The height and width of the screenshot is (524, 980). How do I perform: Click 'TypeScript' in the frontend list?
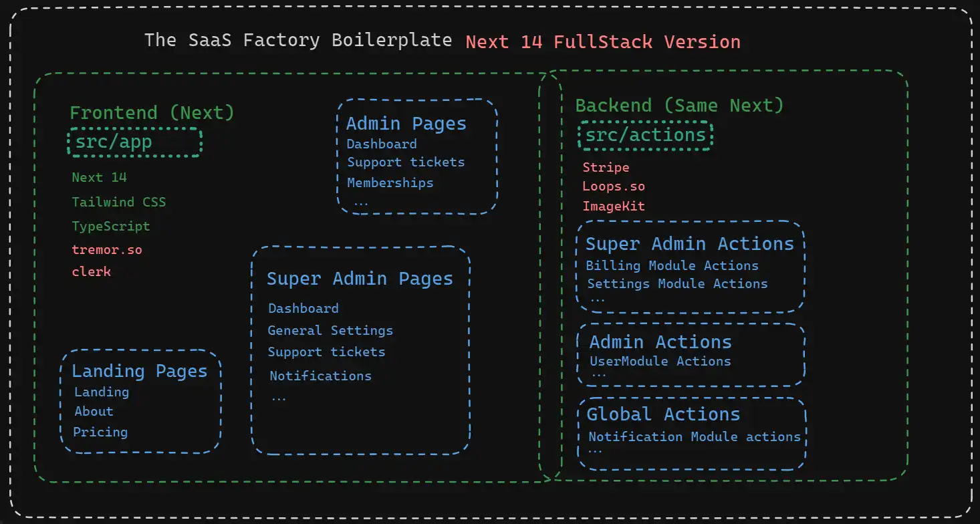coord(111,226)
